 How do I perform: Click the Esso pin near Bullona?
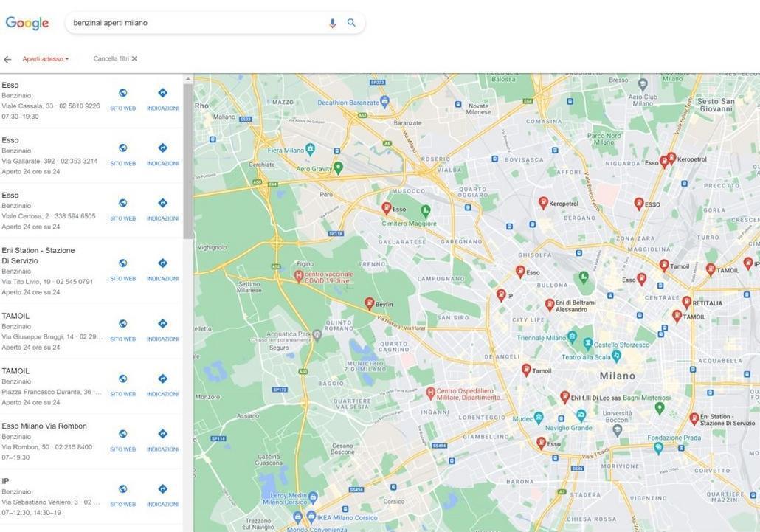coord(520,272)
